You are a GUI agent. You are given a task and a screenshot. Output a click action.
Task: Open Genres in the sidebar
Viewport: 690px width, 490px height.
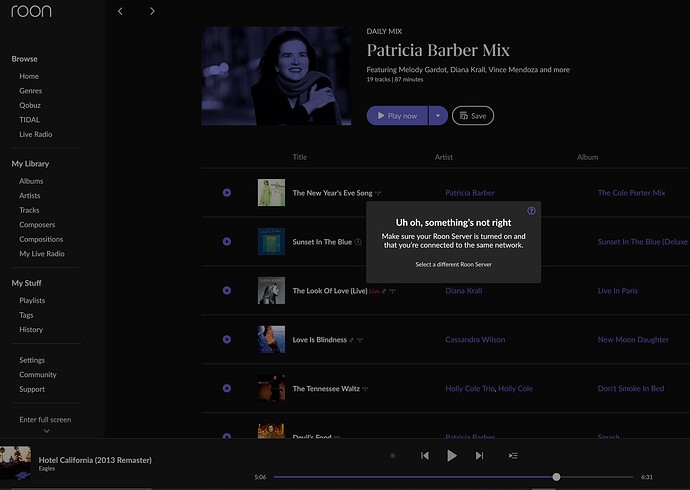31,91
